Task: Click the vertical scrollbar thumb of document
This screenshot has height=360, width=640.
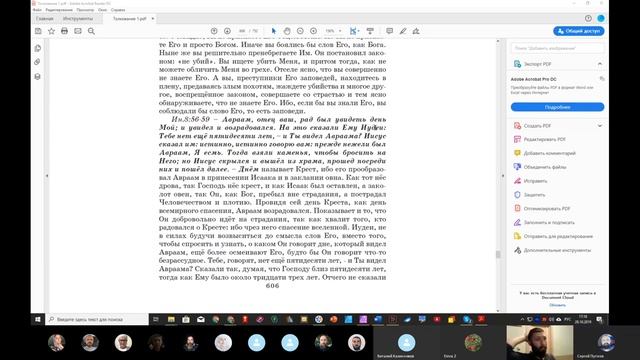Action: pyautogui.click(x=498, y=254)
